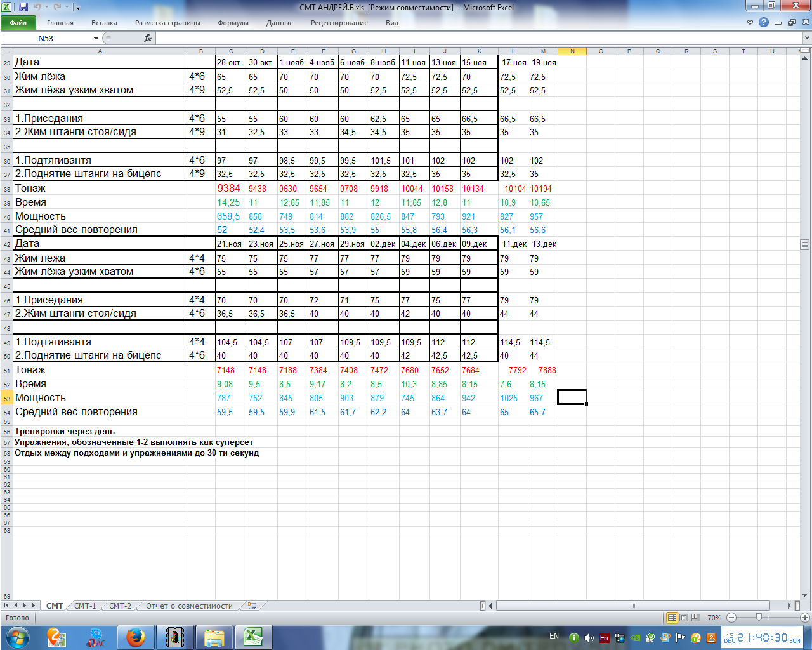Viewport: 812px width, 650px height.
Task: Switch to Normal view in status bar
Action: (x=672, y=618)
